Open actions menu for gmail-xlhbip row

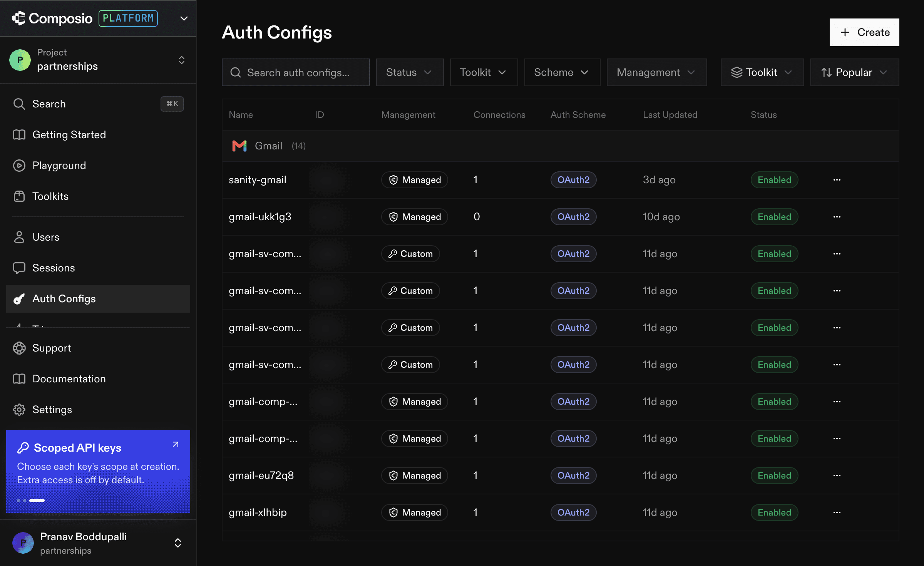(837, 512)
